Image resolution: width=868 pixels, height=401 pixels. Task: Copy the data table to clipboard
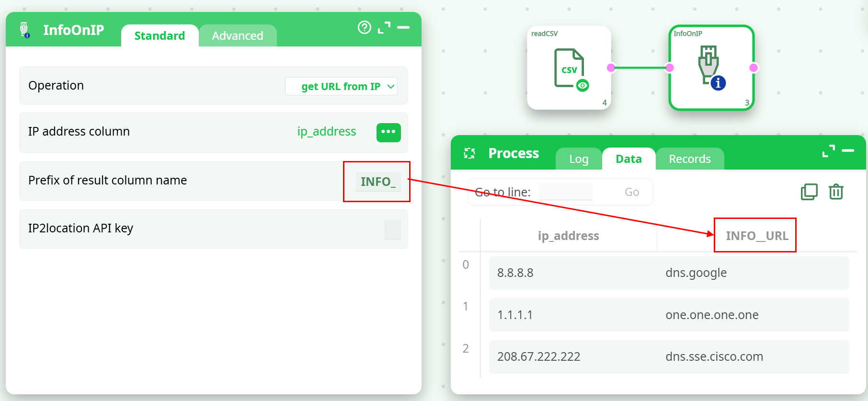click(809, 192)
